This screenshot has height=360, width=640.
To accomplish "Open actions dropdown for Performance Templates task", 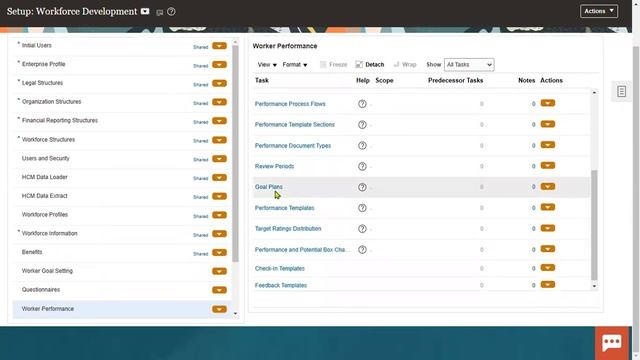I will [548, 207].
